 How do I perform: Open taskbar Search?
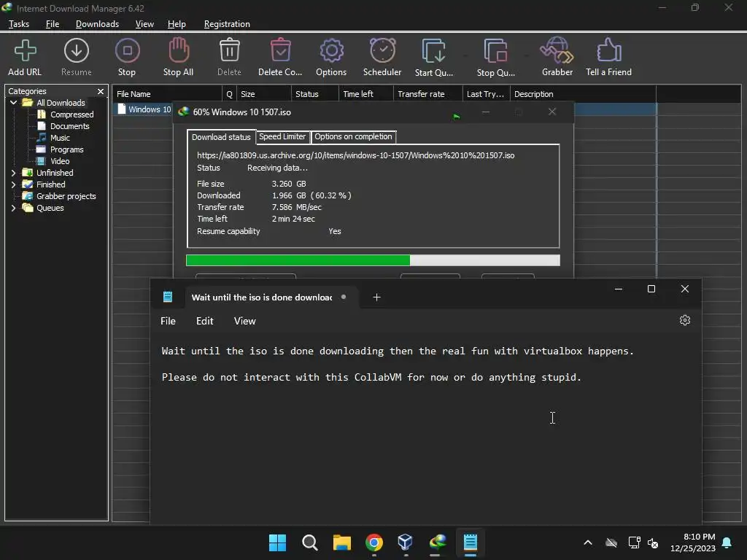pos(309,542)
